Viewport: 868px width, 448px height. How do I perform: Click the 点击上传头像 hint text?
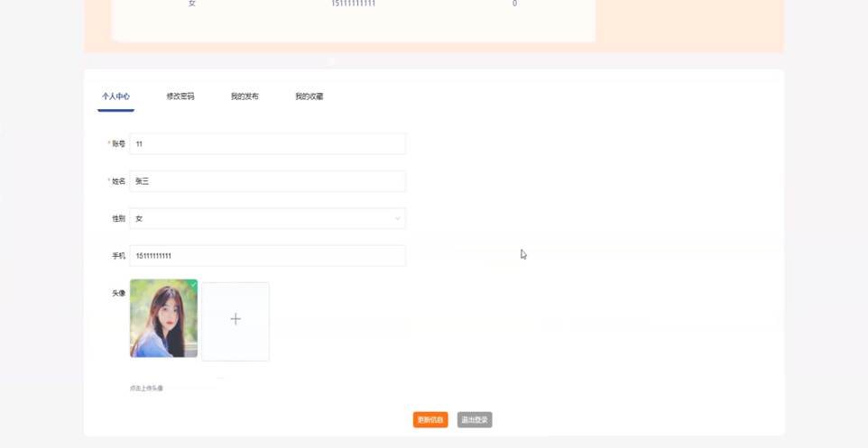click(x=147, y=389)
